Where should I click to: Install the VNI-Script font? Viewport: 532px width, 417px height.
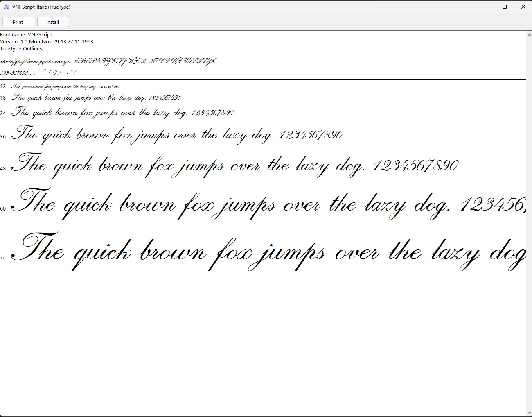(53, 22)
